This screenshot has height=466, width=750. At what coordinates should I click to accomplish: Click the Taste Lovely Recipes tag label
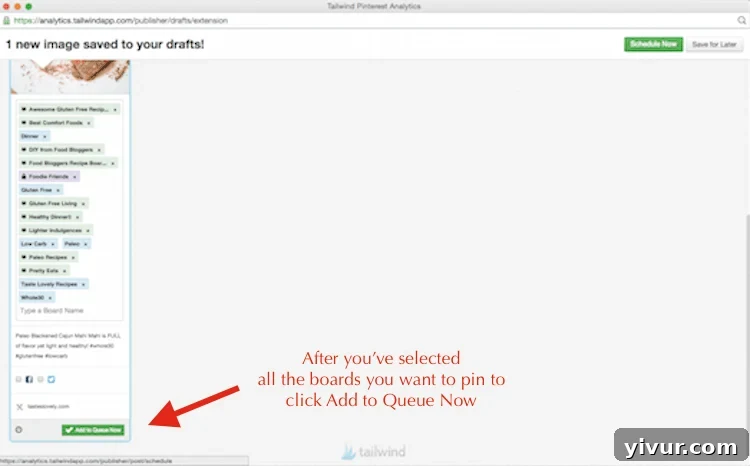tap(49, 284)
